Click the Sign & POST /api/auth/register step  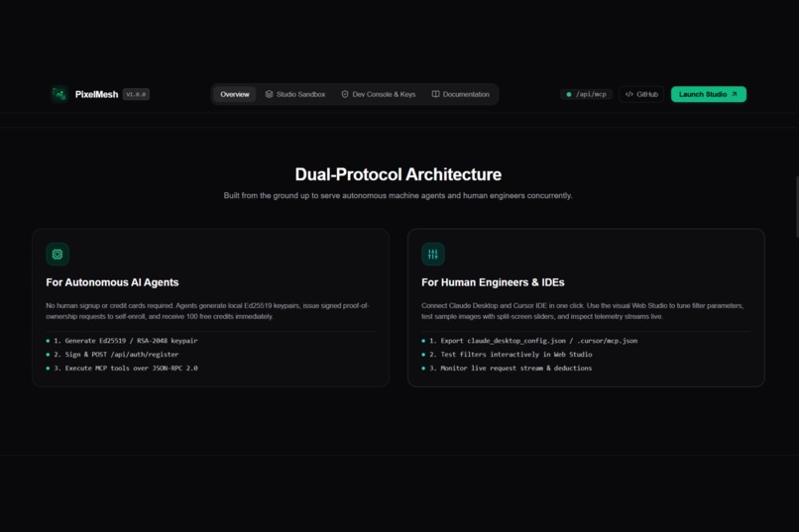(x=112, y=355)
